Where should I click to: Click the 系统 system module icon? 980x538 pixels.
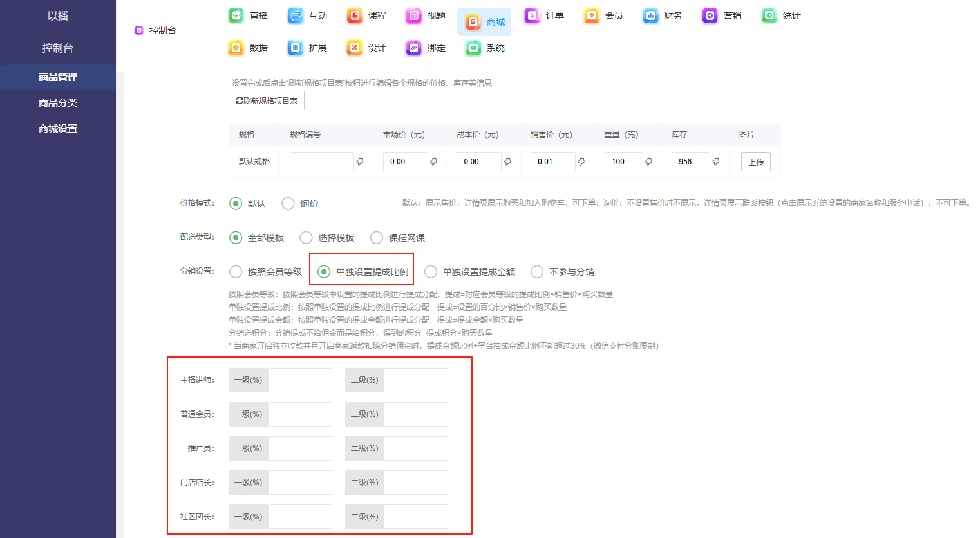[x=473, y=48]
